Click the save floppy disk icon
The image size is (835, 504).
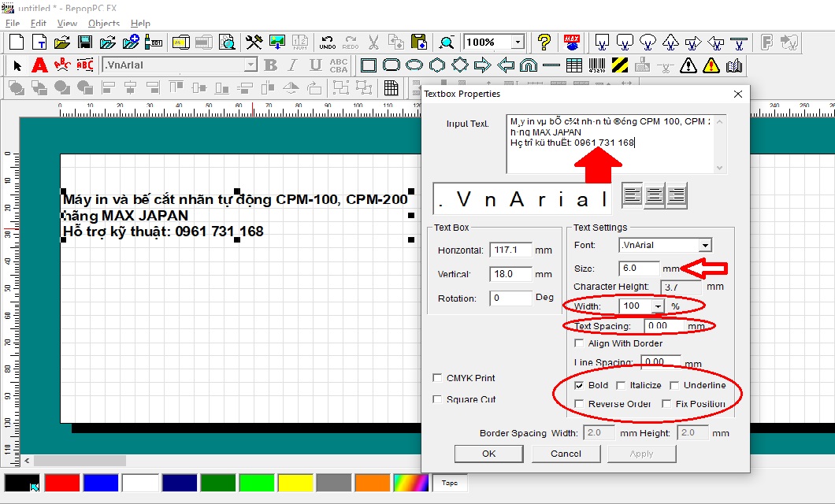click(x=85, y=42)
